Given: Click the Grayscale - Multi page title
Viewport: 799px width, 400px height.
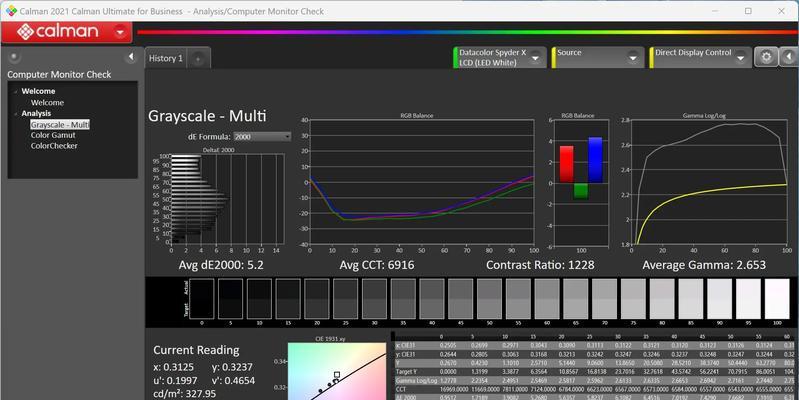Looking at the screenshot, I should pyautogui.click(x=207, y=116).
